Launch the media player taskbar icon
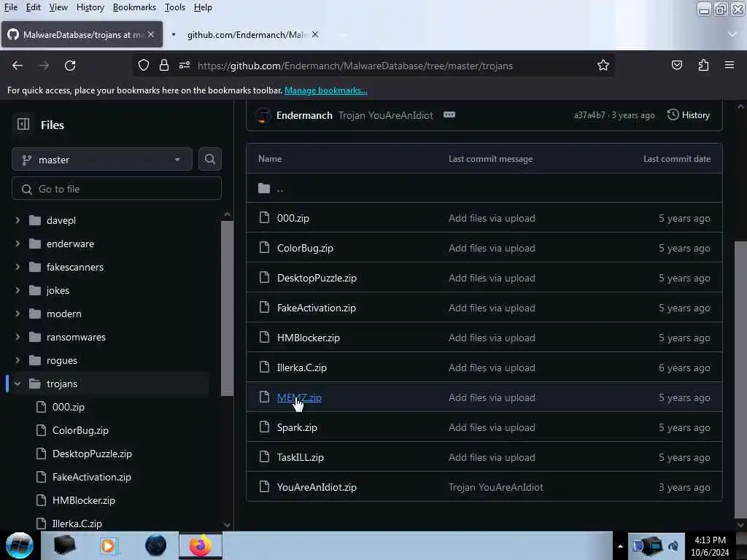 click(108, 545)
